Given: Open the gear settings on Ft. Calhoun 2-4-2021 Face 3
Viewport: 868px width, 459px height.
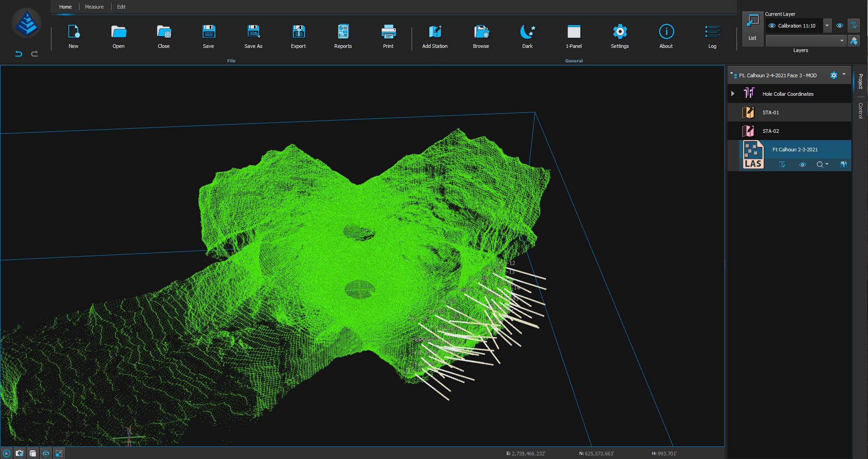Looking at the screenshot, I should [834, 75].
